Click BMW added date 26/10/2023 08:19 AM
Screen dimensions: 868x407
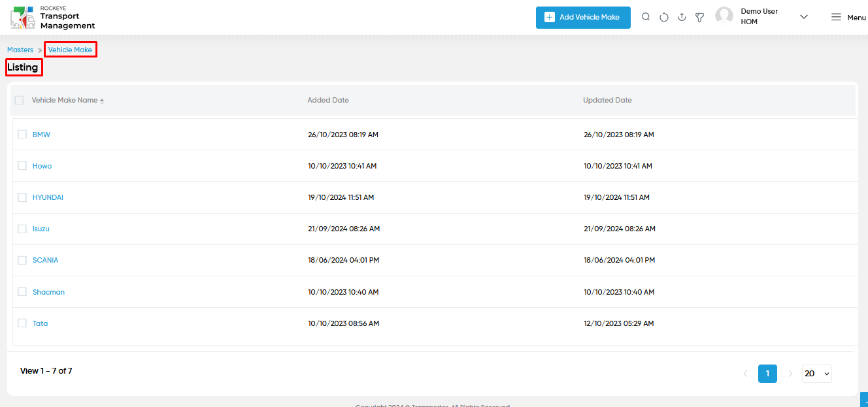343,135
